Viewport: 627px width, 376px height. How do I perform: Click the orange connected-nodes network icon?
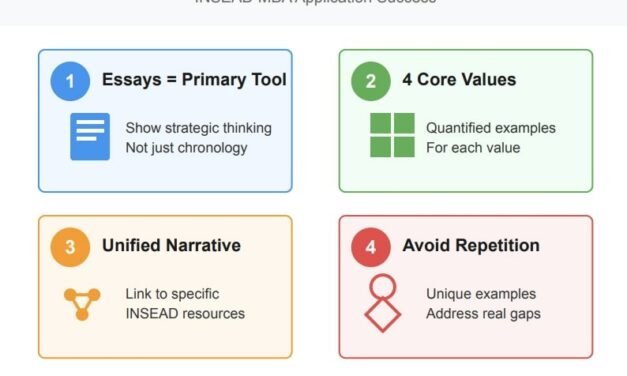point(82,304)
